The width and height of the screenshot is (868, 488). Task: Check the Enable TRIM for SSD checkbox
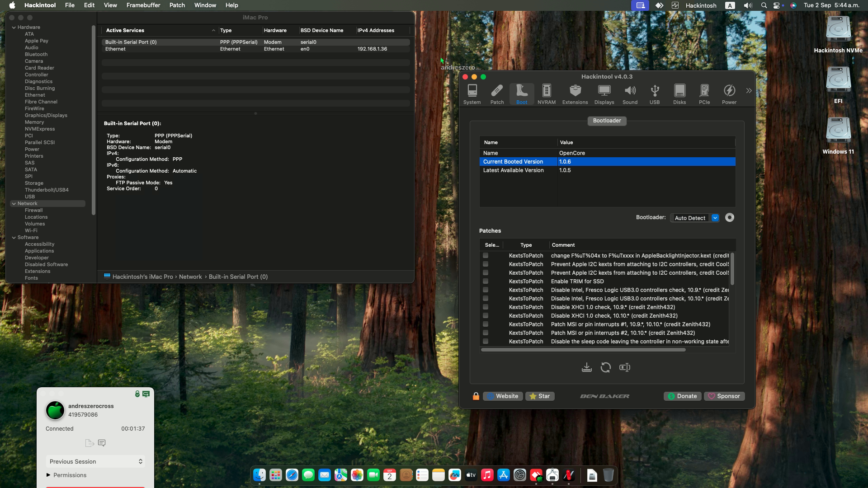486,281
